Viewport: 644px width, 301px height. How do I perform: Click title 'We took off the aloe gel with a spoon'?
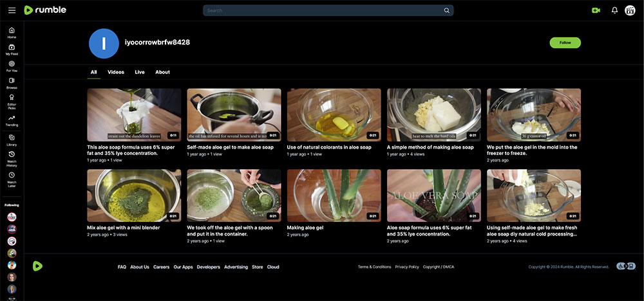pyautogui.click(x=230, y=231)
